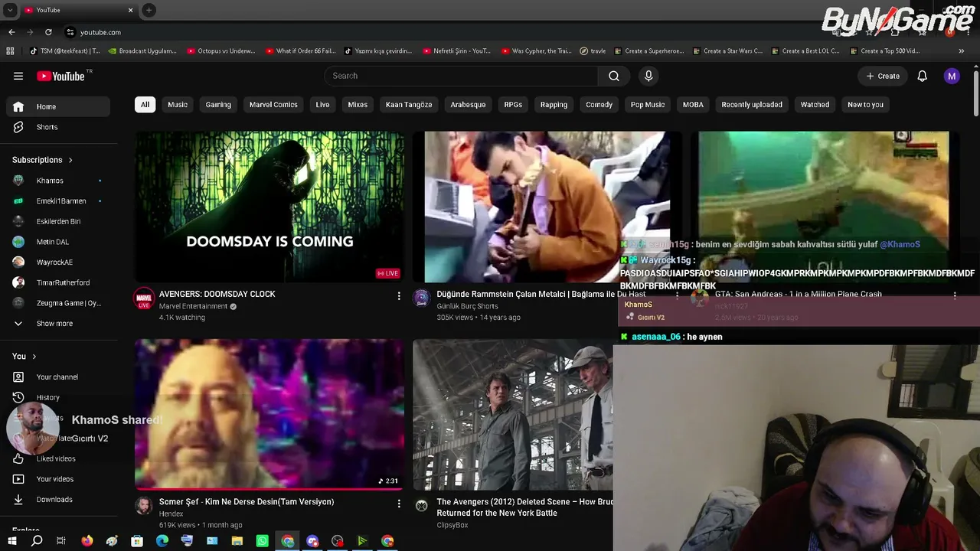The image size is (980, 551).
Task: Select the Arabesque filter chip
Action: [x=468, y=105]
